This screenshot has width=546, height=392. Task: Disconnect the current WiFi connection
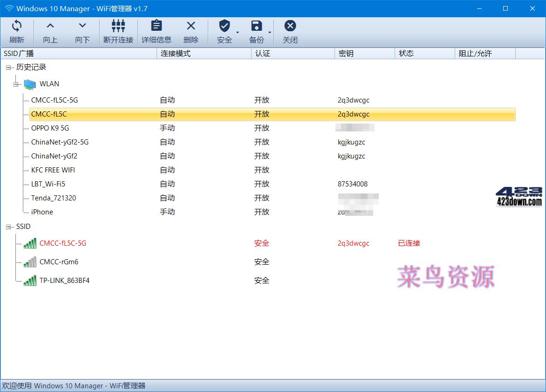pos(118,31)
